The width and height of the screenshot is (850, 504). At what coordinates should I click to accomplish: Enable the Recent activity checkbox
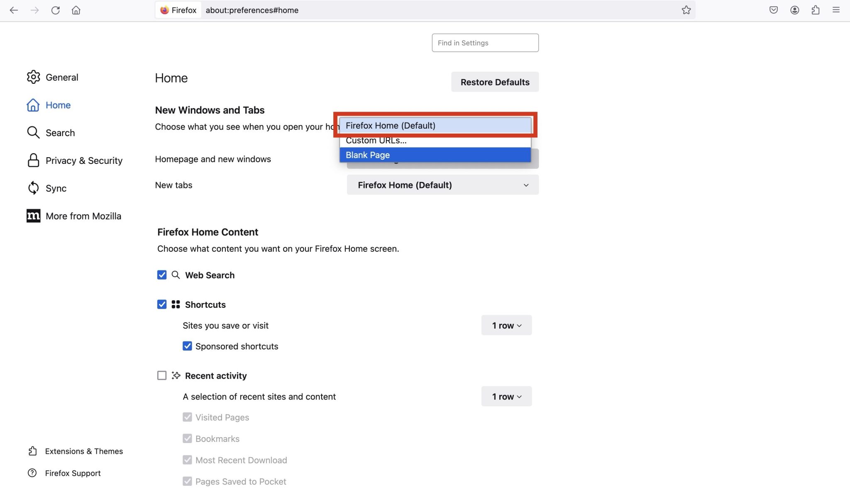point(162,375)
